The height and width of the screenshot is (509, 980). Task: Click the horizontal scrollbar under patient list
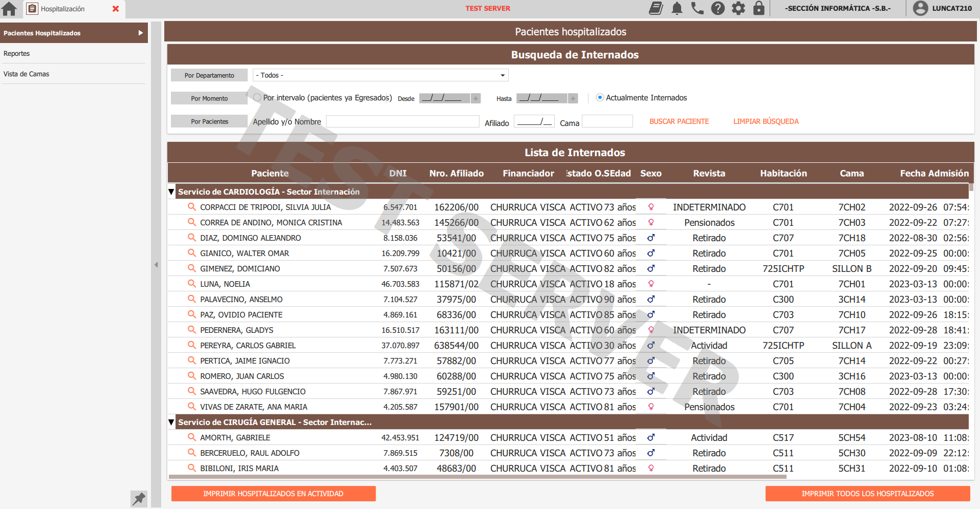pyautogui.click(x=477, y=477)
